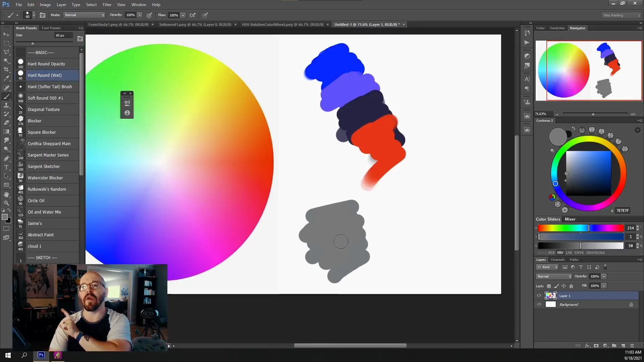Hide Layer 1 with its eye icon
The height and width of the screenshot is (362, 644).
(539, 296)
